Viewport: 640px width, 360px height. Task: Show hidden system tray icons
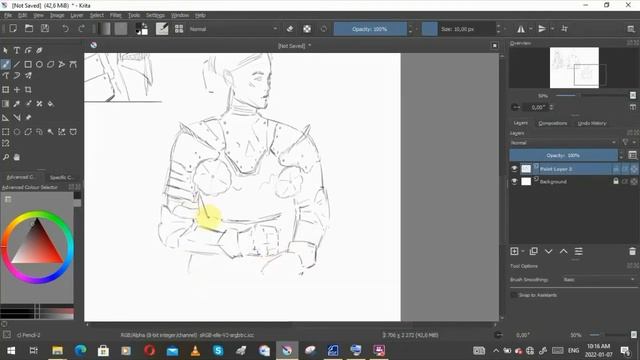point(496,350)
